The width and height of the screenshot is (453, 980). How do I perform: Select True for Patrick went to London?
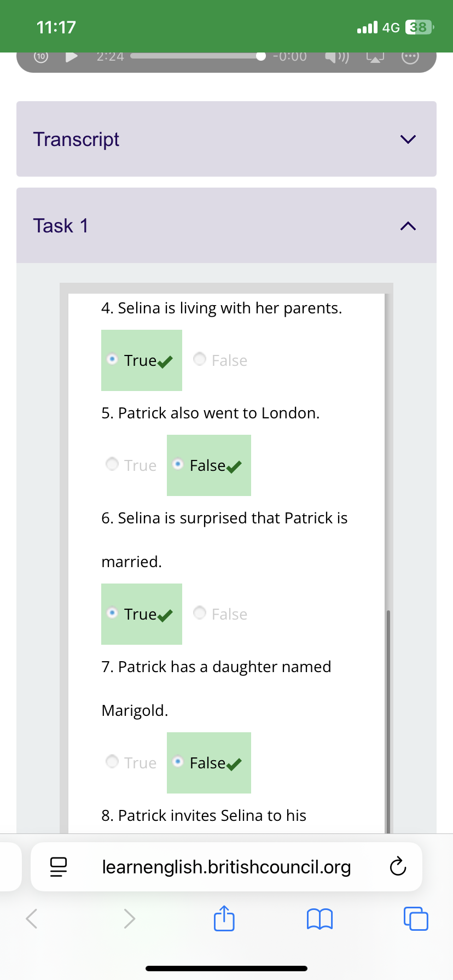[x=112, y=464]
